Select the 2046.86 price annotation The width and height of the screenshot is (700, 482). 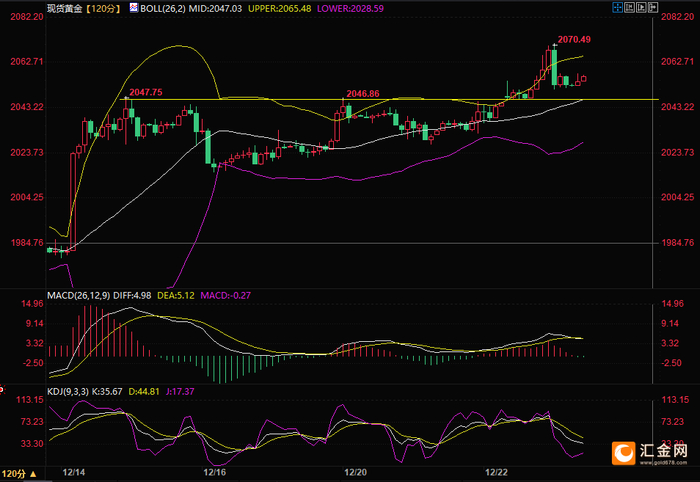click(363, 94)
